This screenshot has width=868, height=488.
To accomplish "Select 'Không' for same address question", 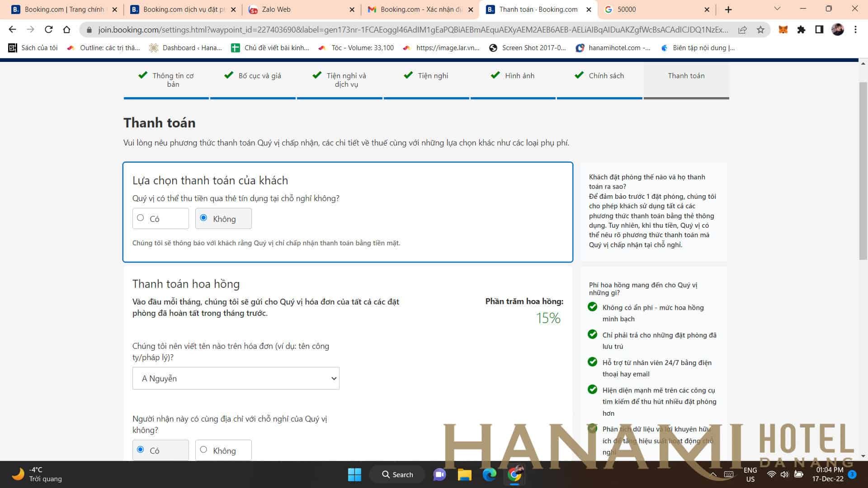I will click(203, 450).
